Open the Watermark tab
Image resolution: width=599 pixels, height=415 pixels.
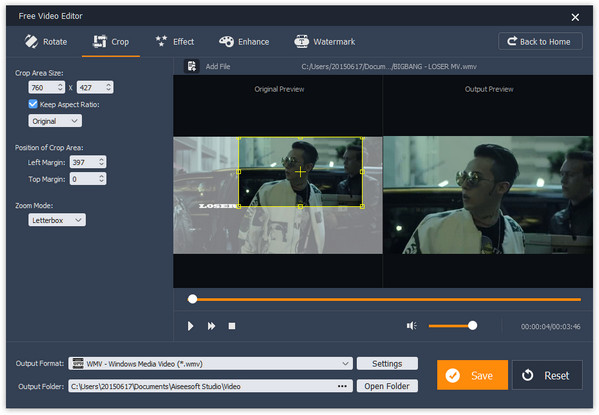coord(325,42)
